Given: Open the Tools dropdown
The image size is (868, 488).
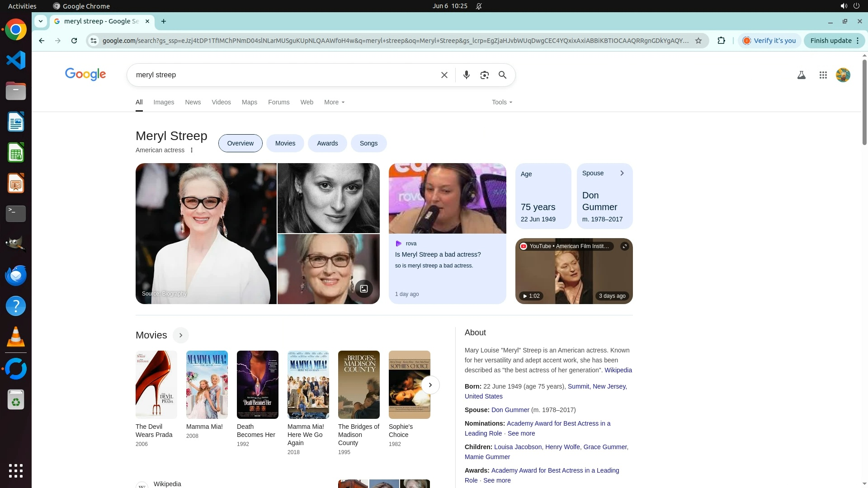Looking at the screenshot, I should [x=502, y=102].
